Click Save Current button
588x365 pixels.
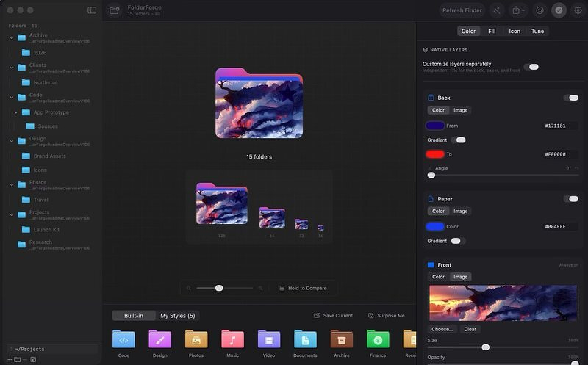tap(333, 316)
